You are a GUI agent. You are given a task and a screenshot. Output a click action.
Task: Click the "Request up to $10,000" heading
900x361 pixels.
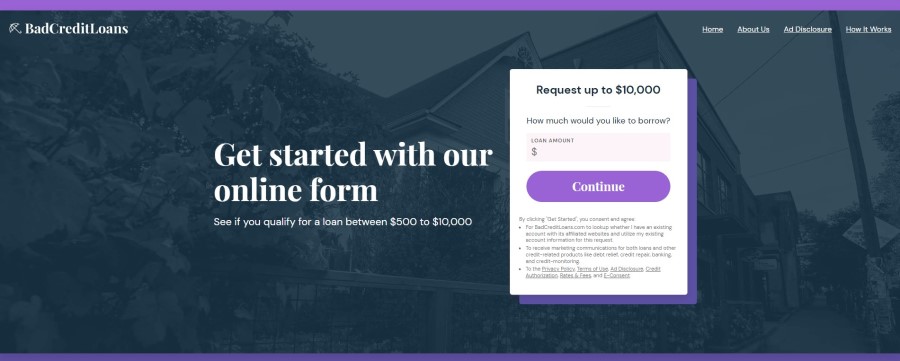598,90
